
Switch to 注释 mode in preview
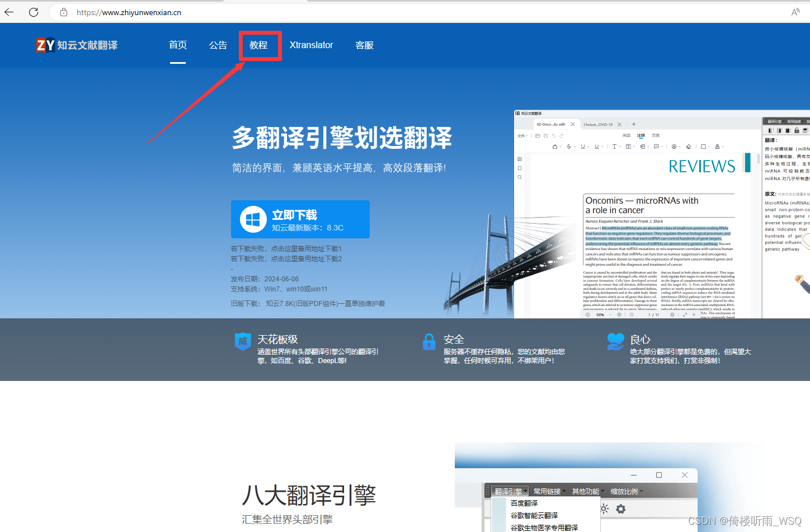pyautogui.click(x=641, y=135)
